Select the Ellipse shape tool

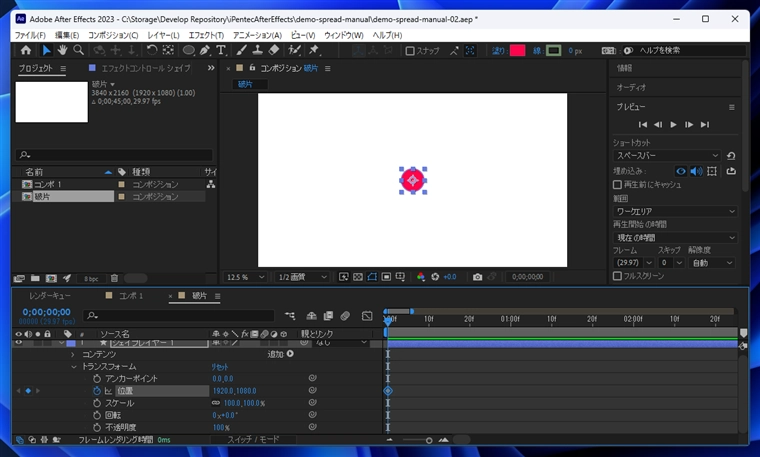(189, 50)
